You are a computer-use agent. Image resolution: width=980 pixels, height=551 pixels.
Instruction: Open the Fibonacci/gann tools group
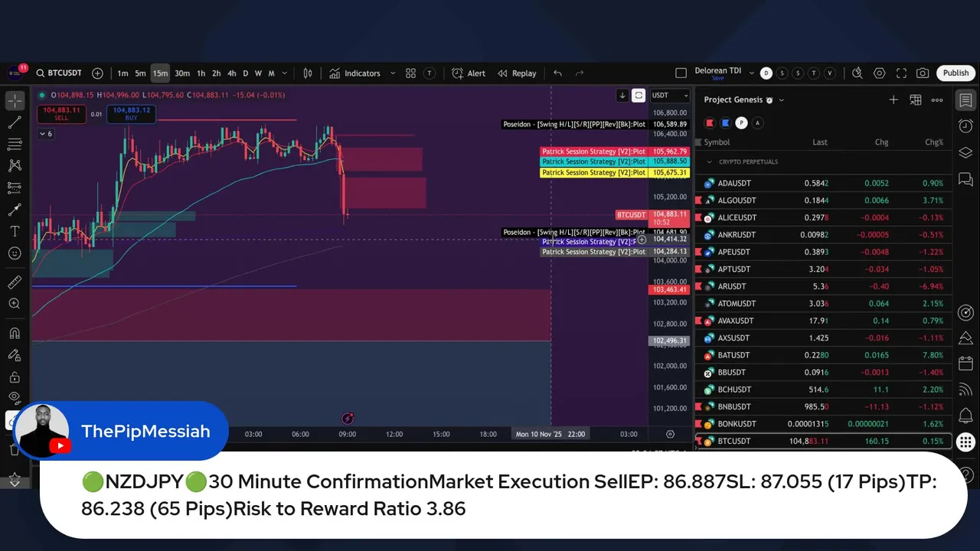pyautogui.click(x=15, y=144)
